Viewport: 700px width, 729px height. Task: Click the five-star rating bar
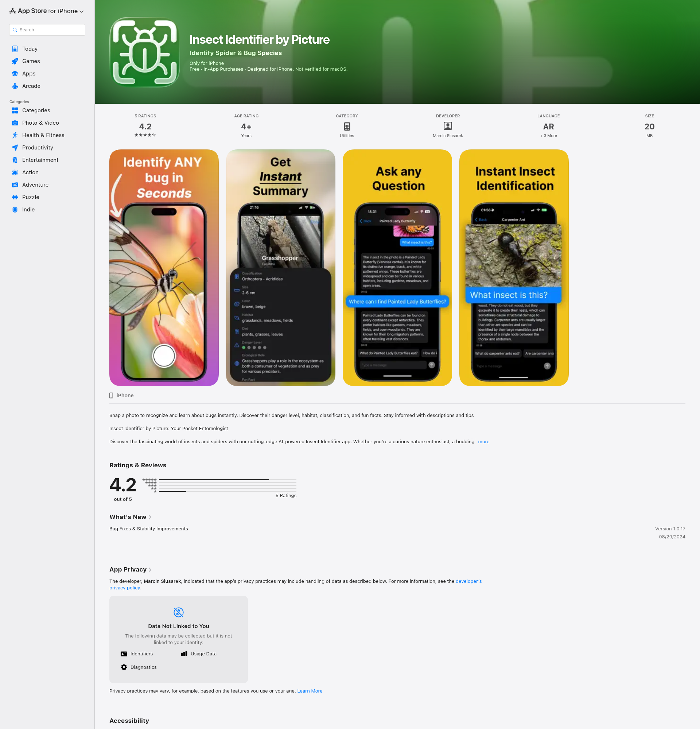tap(227, 480)
